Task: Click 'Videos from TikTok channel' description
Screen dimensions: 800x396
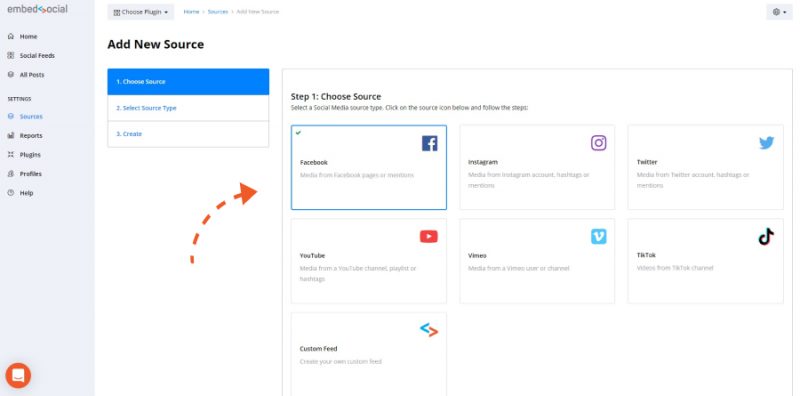Action: click(x=675, y=268)
